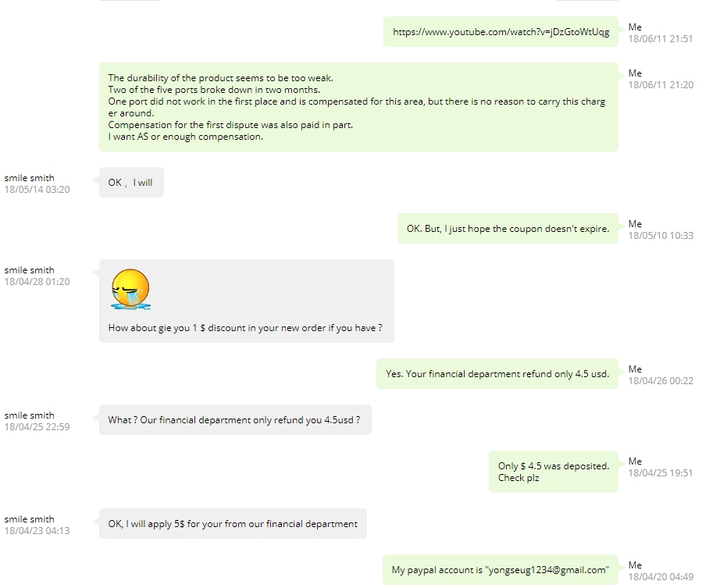The width and height of the screenshot is (702, 588).
Task: Click "Me" label at 18/06/11 21:51
Action: click(x=635, y=27)
